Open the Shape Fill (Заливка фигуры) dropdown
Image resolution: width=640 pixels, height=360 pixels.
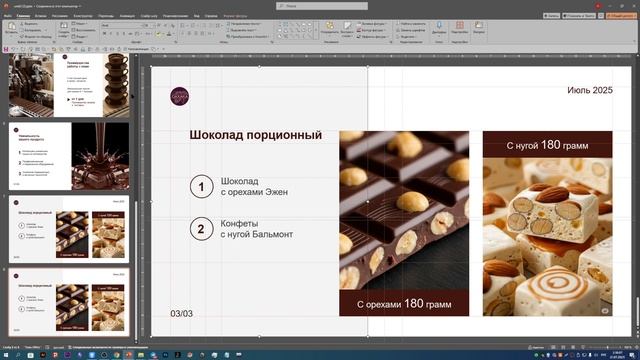coord(371,24)
